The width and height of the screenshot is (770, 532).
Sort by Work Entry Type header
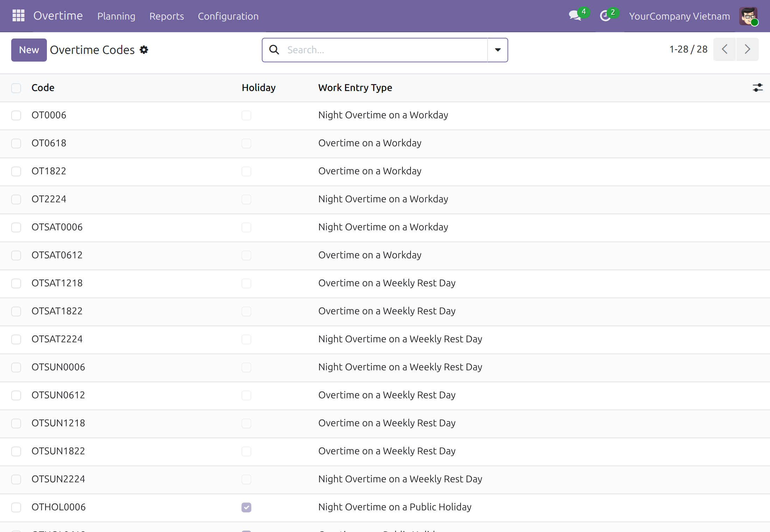click(x=355, y=87)
